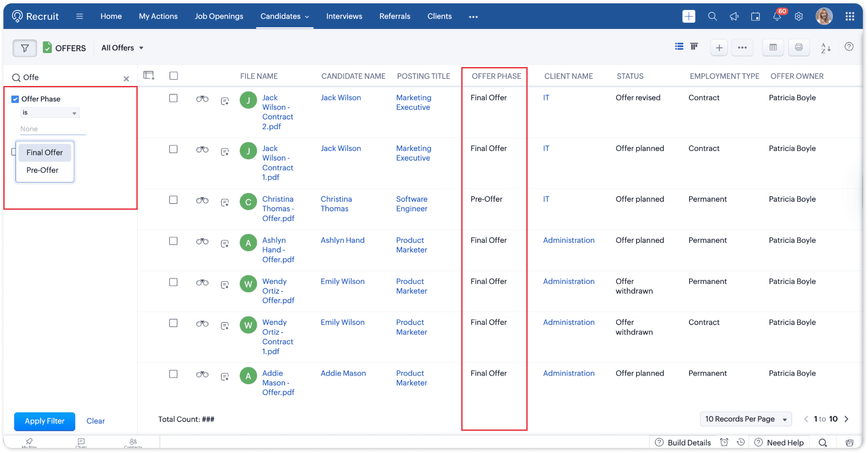This screenshot has height=453, width=868.
Task: Open the settings gear icon
Action: [x=798, y=16]
